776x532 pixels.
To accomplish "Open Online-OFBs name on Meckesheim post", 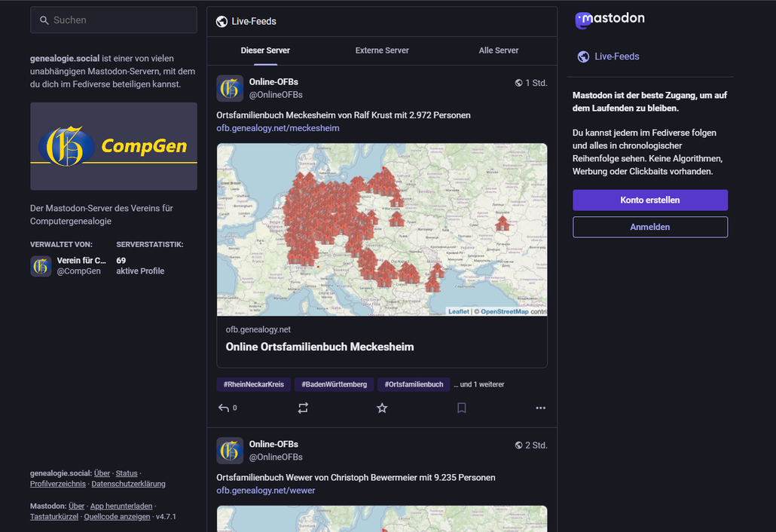I will (273, 82).
